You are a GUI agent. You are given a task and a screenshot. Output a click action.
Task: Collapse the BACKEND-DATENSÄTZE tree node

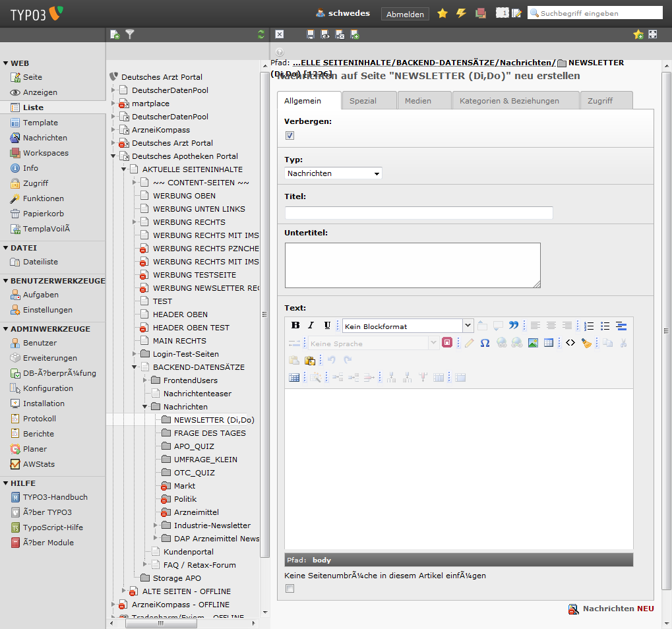[135, 367]
